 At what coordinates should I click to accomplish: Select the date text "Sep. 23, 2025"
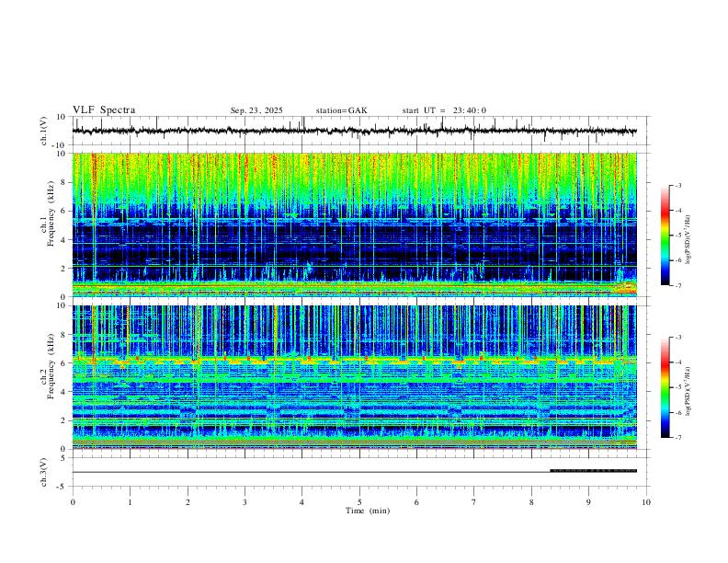pos(256,110)
